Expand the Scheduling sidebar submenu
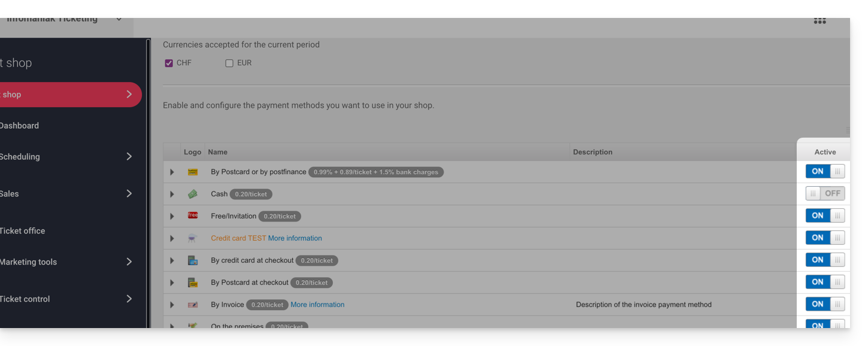 tap(129, 157)
